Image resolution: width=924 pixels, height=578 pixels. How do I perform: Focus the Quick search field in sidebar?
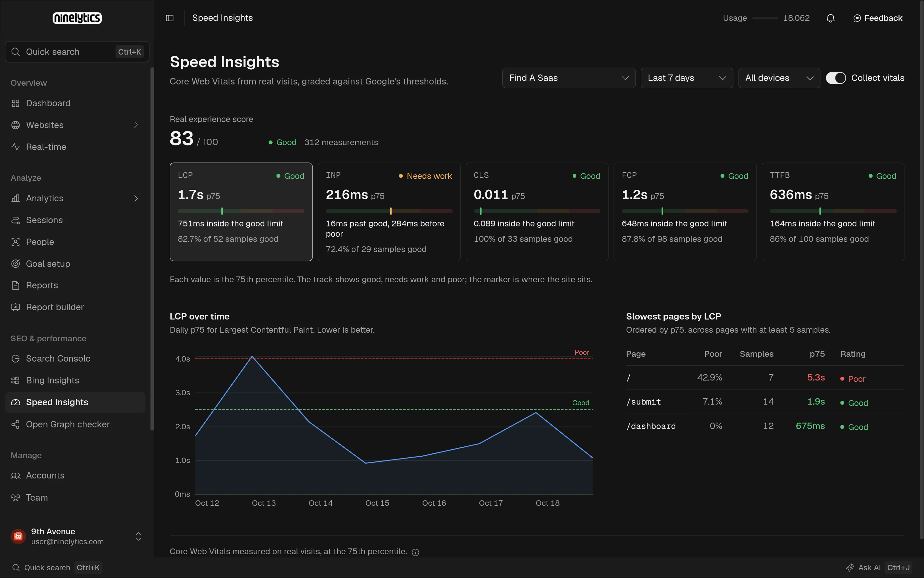coord(77,52)
